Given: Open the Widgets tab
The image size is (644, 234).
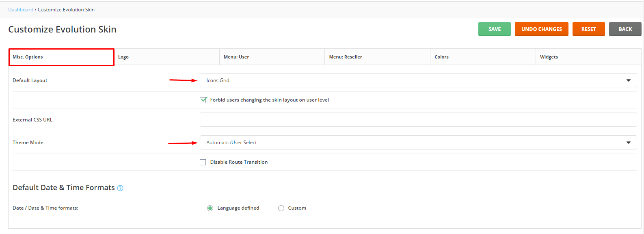Looking at the screenshot, I should (588, 57).
